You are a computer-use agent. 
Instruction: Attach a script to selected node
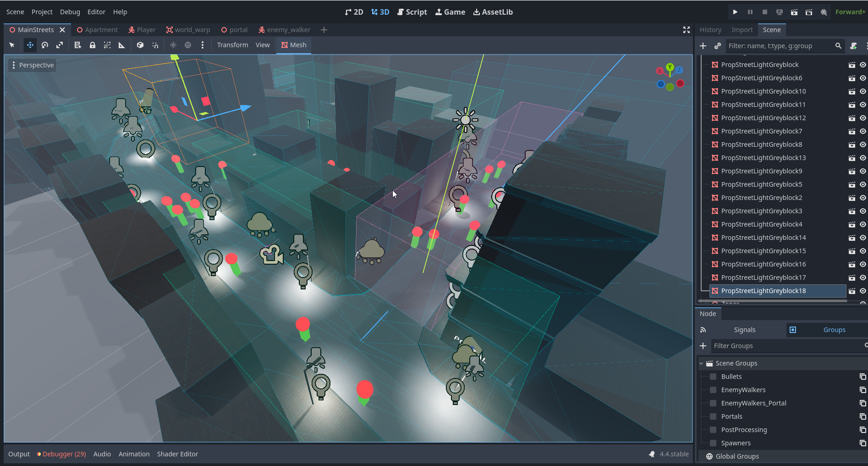(853, 46)
